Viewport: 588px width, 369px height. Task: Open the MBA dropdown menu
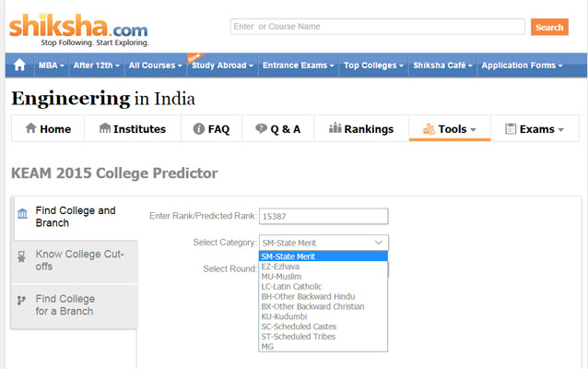tap(50, 65)
